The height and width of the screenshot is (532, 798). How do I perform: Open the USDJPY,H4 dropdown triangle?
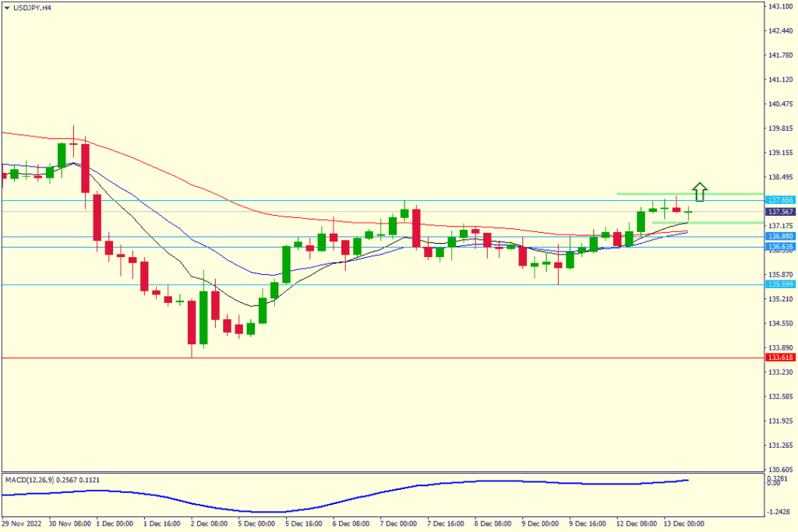pos(6,7)
